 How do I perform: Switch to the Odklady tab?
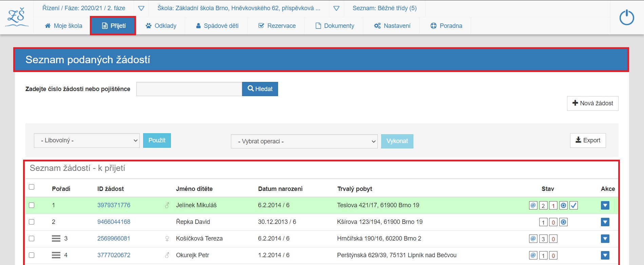(x=161, y=26)
